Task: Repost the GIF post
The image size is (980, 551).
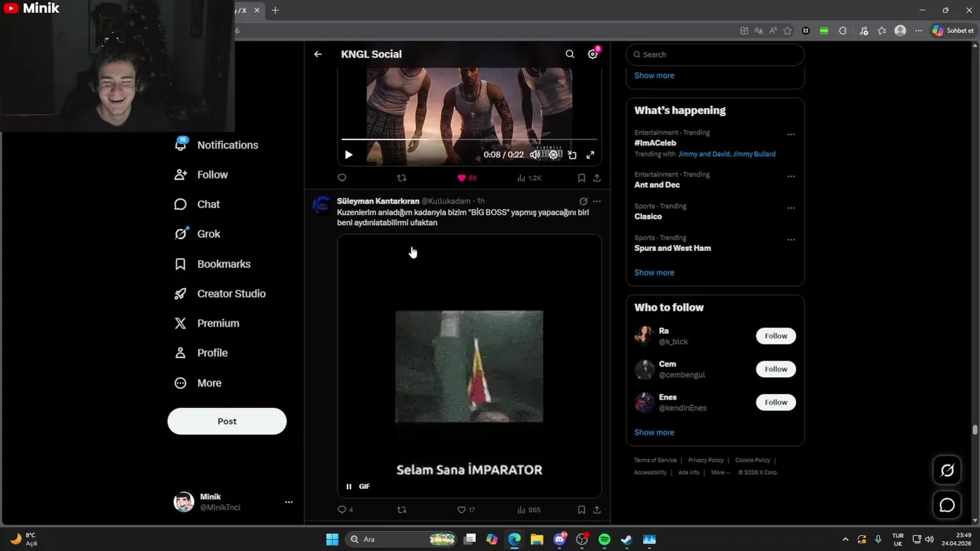Action: [x=402, y=510]
